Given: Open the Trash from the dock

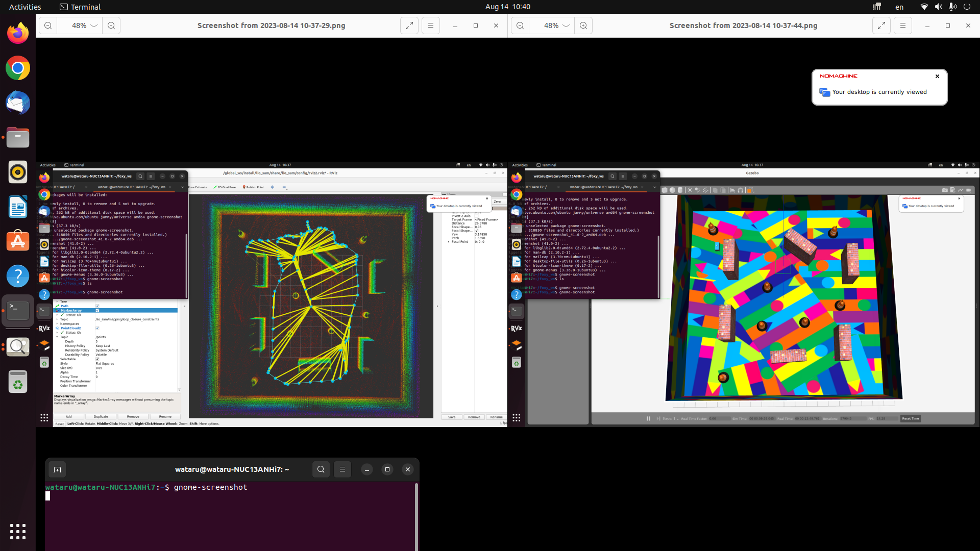Looking at the screenshot, I should 18,382.
